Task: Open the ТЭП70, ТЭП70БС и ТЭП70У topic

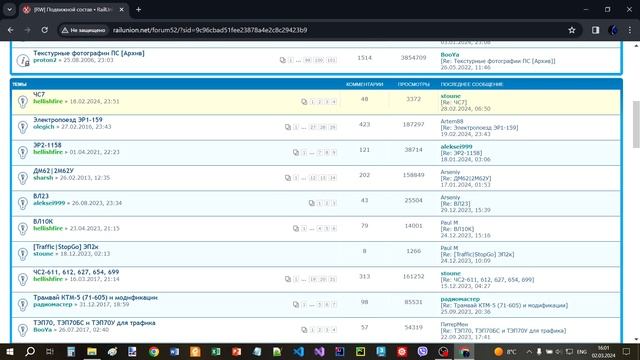Action: [94, 322]
